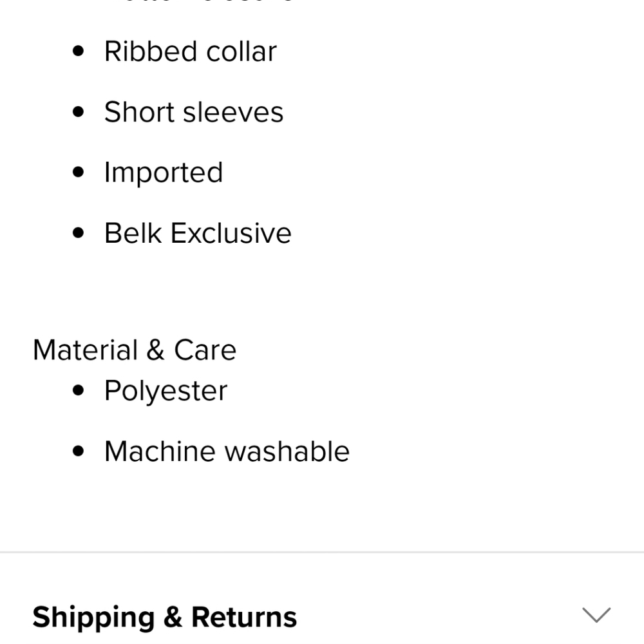Click the cut-off text line at top

[x=200, y=2]
